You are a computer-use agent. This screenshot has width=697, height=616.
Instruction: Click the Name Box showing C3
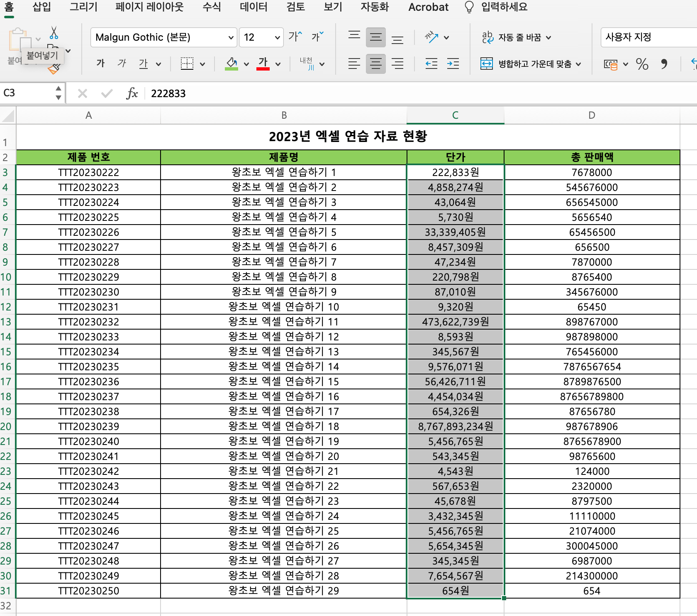[27, 93]
